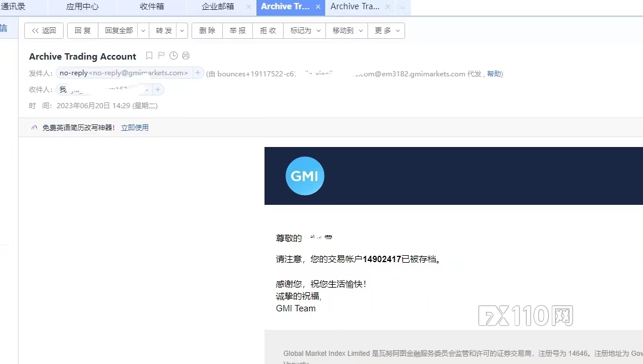Click the 立即使用 link

pyautogui.click(x=135, y=128)
